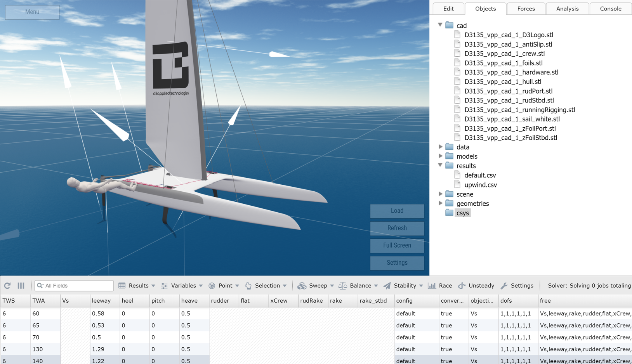This screenshot has height=364, width=632.
Task: Click the Point target icon
Action: [212, 286]
